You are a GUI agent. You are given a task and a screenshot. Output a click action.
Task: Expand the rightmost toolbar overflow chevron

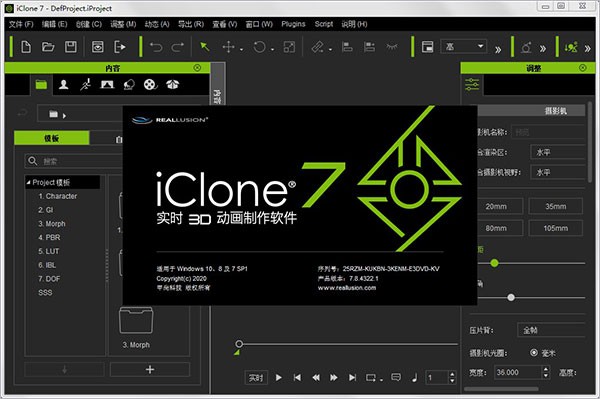point(587,49)
